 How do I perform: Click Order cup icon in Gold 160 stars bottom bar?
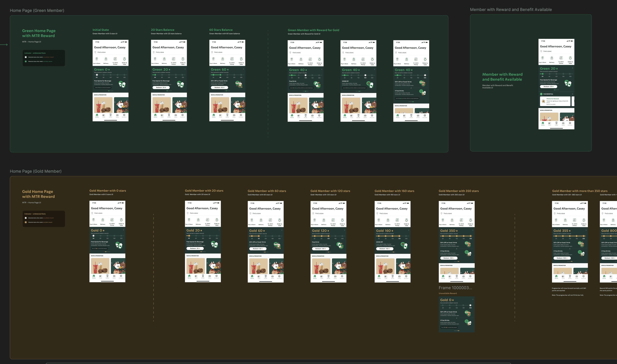point(392,276)
